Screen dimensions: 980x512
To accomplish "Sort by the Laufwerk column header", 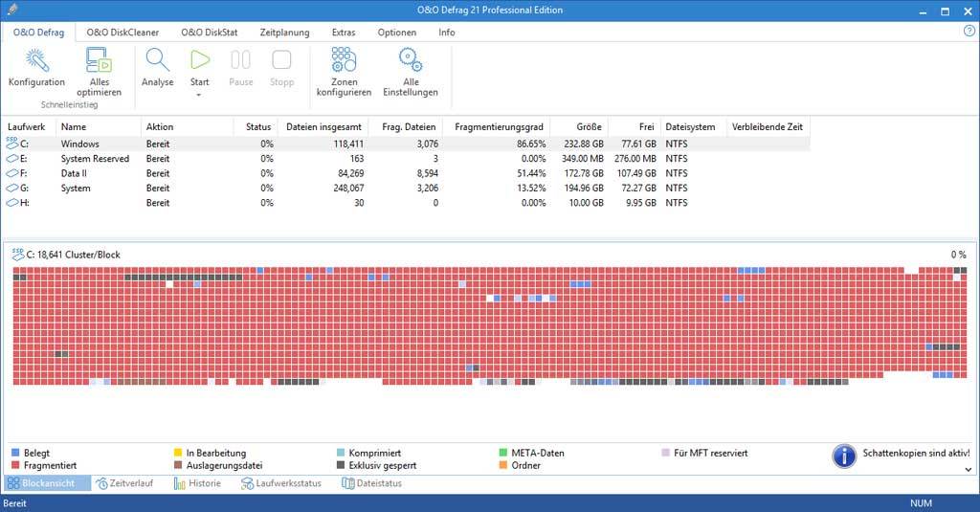I will [29, 127].
